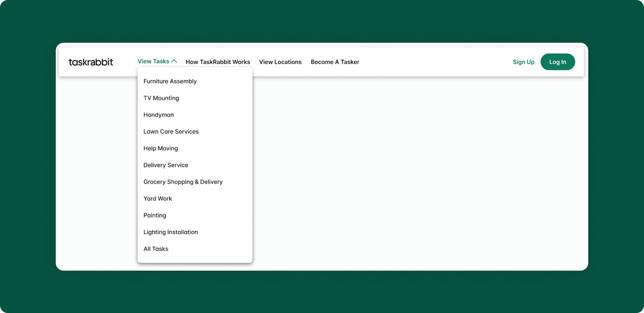644x313 pixels.
Task: Select Grocery Shopping & Delivery
Action: (x=183, y=182)
